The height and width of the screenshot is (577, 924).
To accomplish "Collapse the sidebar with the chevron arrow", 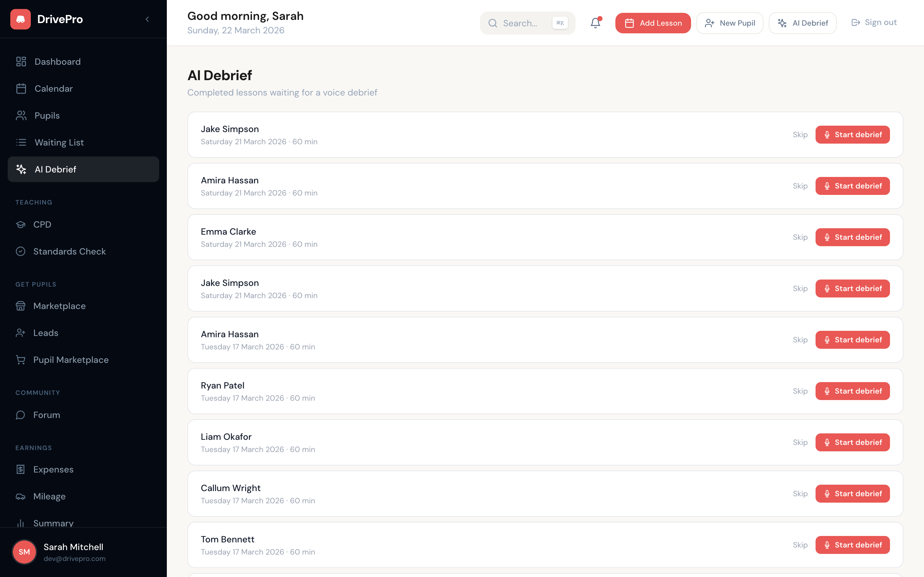I will pyautogui.click(x=147, y=19).
